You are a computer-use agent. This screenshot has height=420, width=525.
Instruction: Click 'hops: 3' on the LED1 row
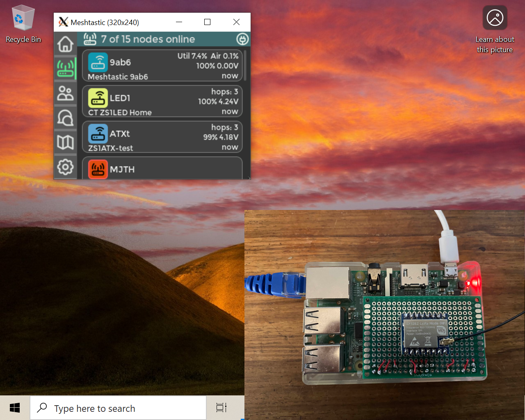click(x=224, y=91)
